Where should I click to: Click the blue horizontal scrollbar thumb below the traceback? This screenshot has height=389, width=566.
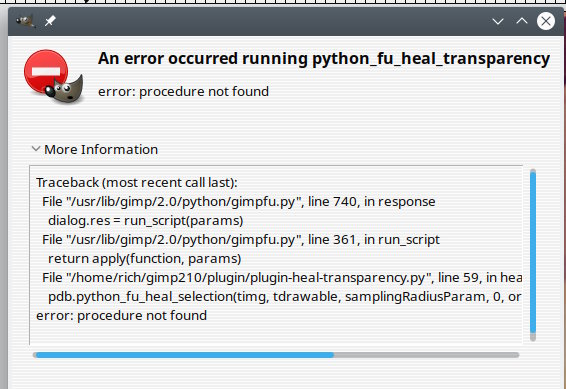tap(185, 355)
